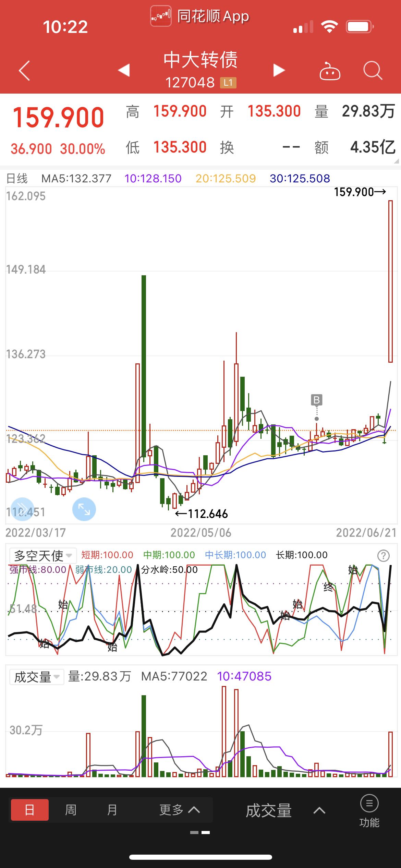Switch to the 周 period tab

pyautogui.click(x=71, y=810)
